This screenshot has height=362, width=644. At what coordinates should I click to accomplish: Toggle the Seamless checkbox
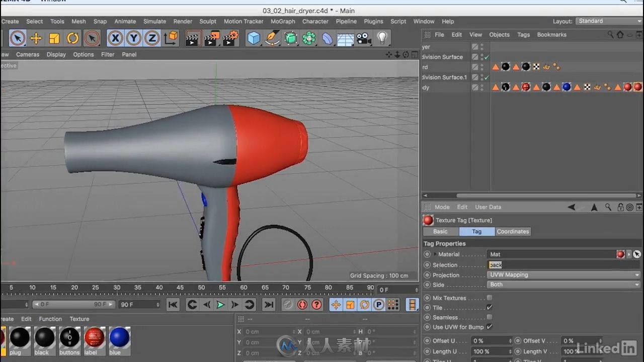490,317
